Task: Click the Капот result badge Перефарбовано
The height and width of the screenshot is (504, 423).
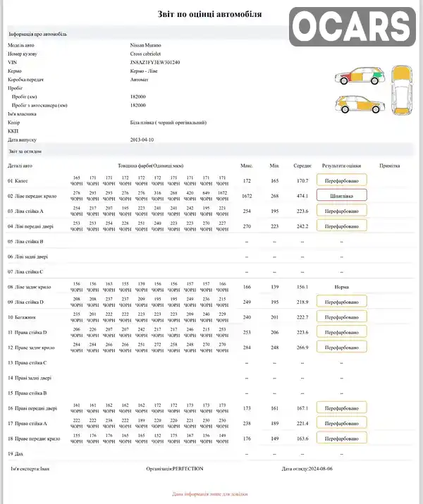Action: coord(341,180)
